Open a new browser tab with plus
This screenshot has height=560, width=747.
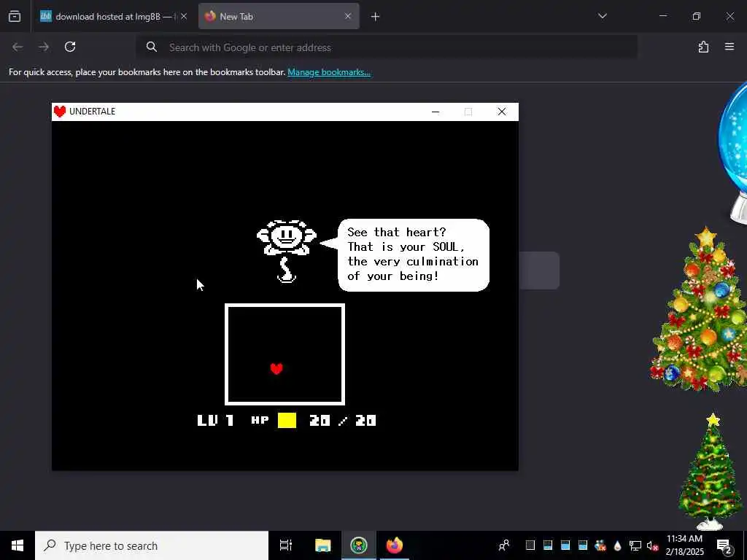coord(376,17)
